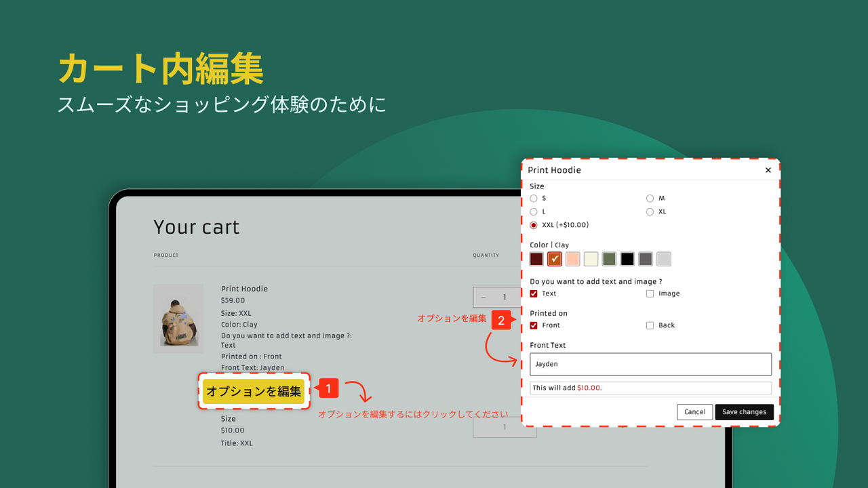This screenshot has height=488, width=868.
Task: Close the Print Hoodie dialog
Action: tap(768, 170)
